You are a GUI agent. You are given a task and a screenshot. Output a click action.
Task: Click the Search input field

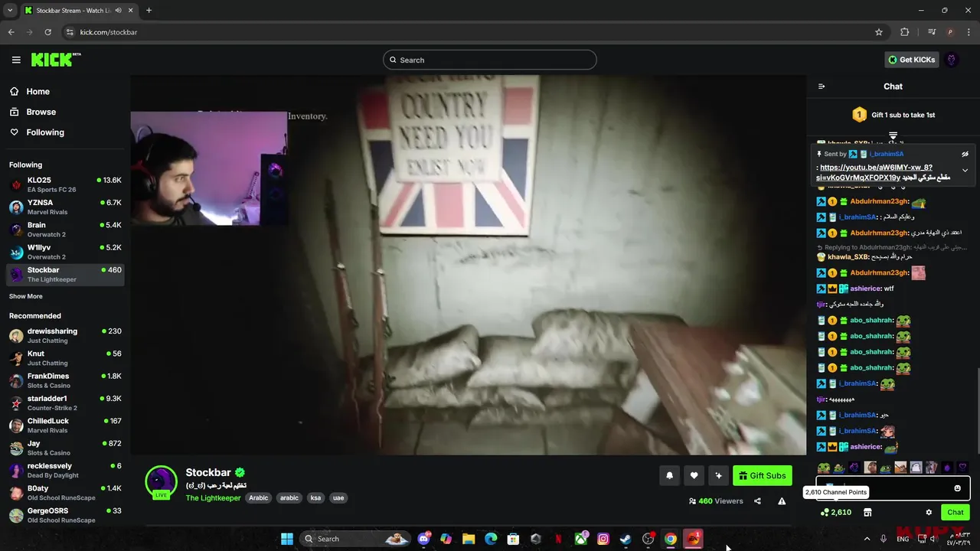[x=490, y=60]
